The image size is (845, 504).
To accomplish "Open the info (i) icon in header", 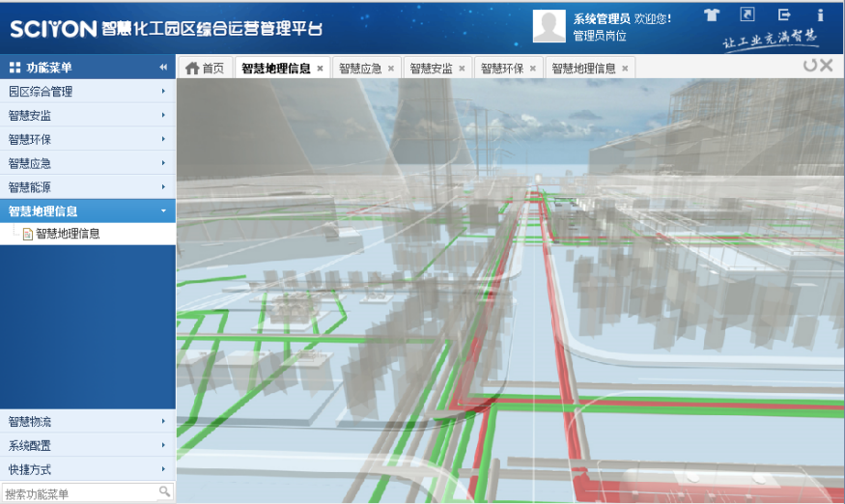I will 820,14.
